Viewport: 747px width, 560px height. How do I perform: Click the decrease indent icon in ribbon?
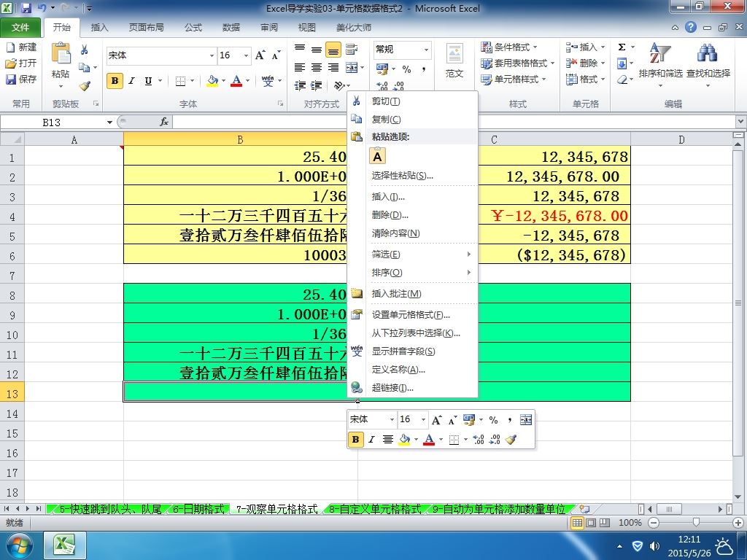point(300,86)
